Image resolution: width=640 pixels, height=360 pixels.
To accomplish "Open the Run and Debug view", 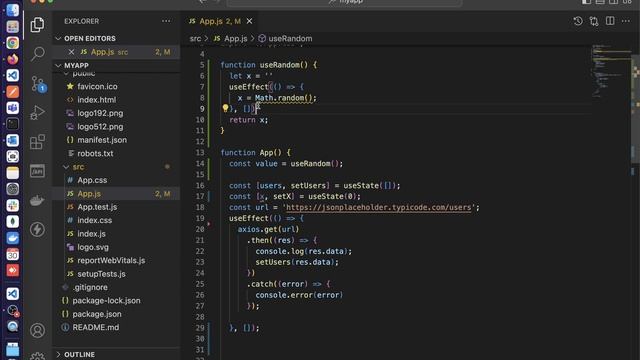I will click(x=37, y=112).
